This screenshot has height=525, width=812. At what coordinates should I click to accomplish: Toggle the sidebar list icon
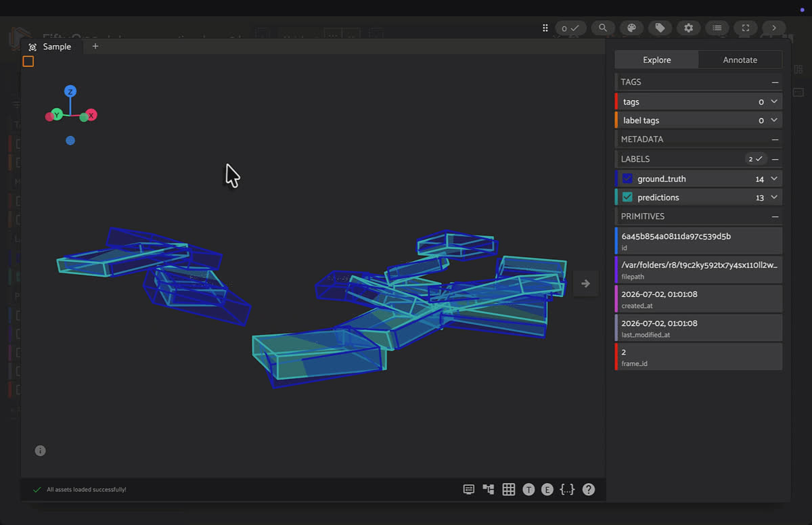[x=717, y=28]
